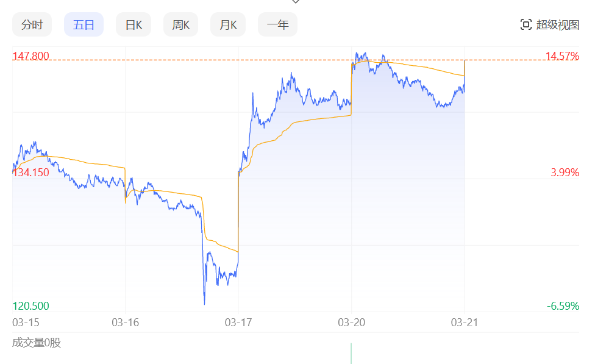Click the 147.800 high price label
The image size is (595, 364).
(30, 57)
